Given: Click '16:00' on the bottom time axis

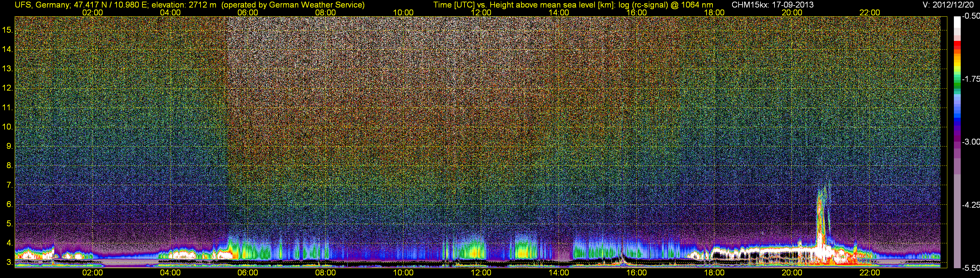Looking at the screenshot, I should (x=636, y=273).
